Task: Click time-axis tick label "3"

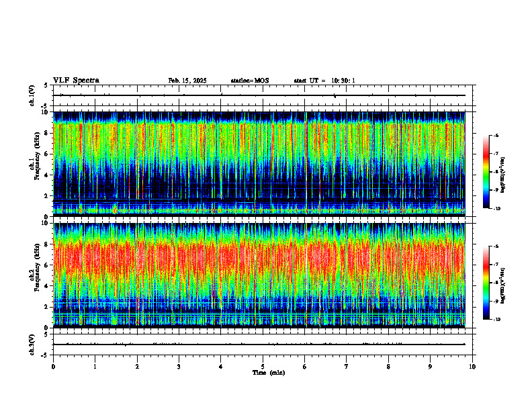Action: 179,367
